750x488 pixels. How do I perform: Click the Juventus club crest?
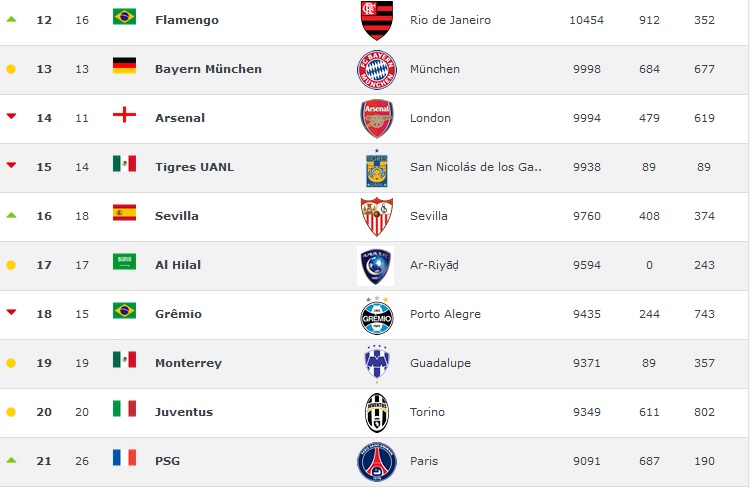[x=377, y=413]
